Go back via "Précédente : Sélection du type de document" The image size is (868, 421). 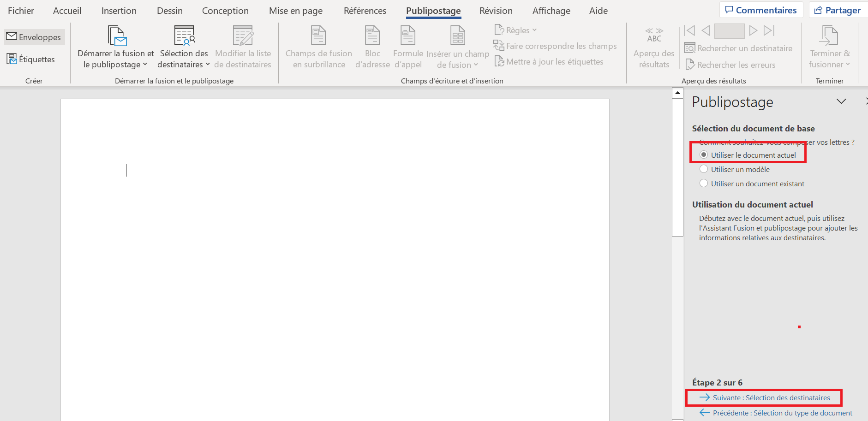[782, 413]
